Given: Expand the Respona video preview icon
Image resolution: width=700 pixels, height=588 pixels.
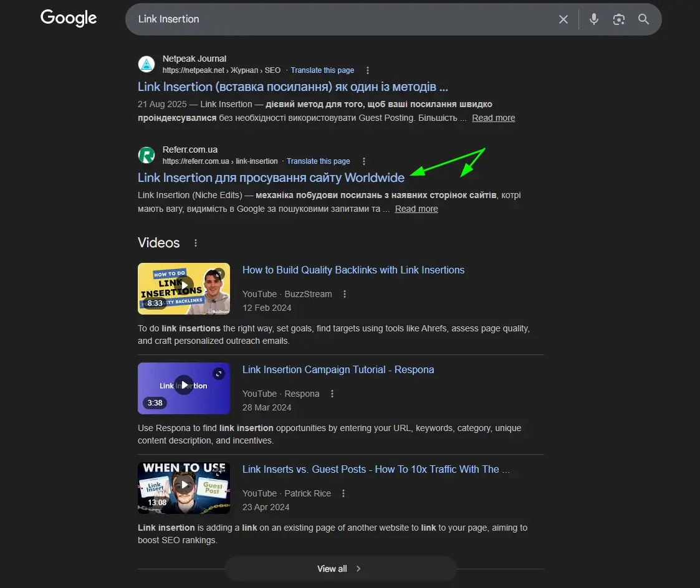Looking at the screenshot, I should 219,373.
